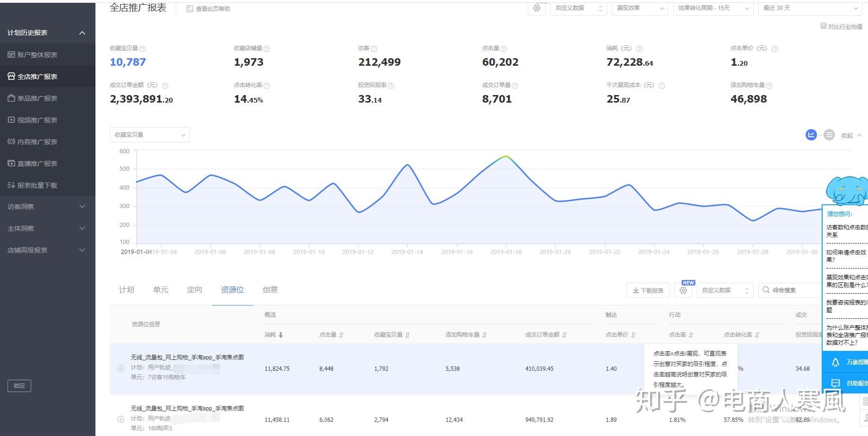Switch to list view icon near 收起
This screenshot has width=868, height=436.
point(829,135)
